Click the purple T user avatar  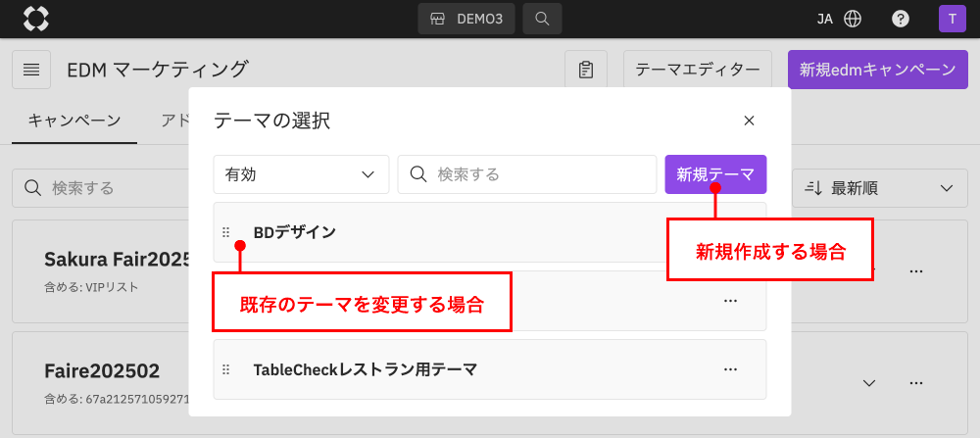(x=952, y=19)
